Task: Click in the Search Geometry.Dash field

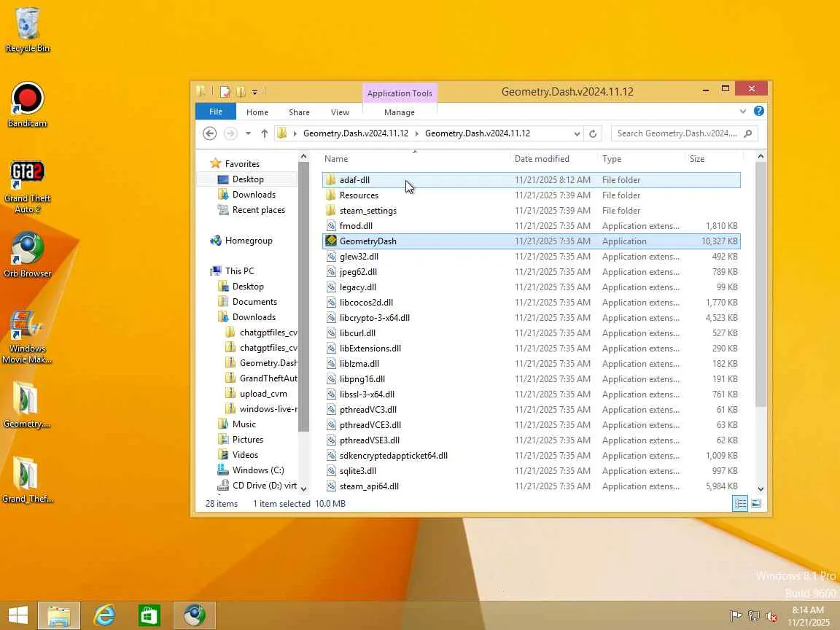Action: click(677, 133)
